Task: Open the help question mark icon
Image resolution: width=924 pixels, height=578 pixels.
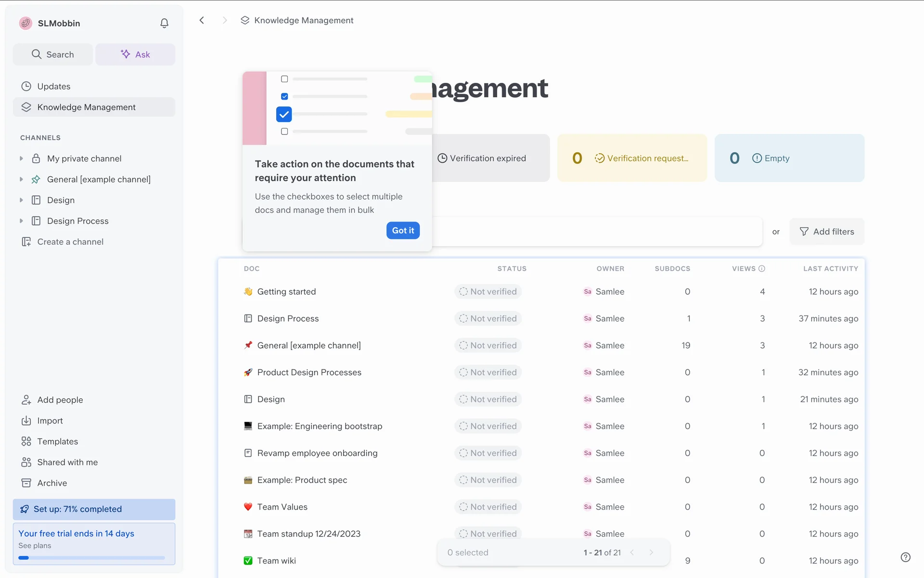Action: (905, 557)
